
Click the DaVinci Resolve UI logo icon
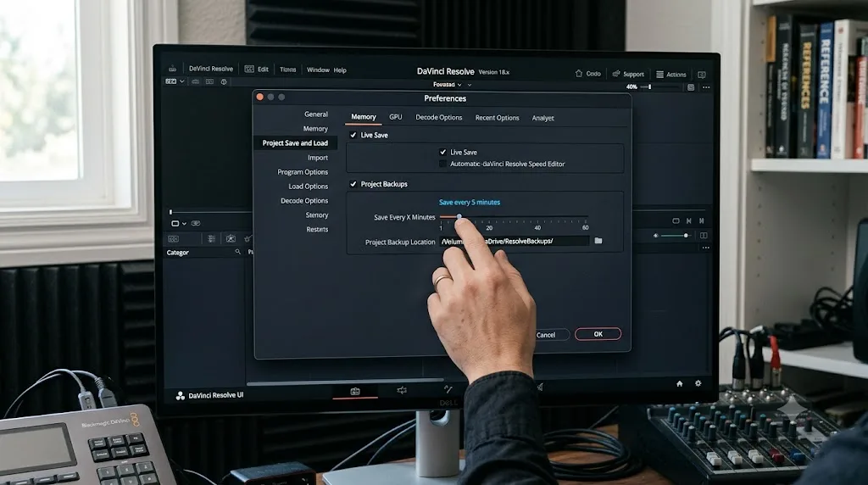(x=180, y=396)
